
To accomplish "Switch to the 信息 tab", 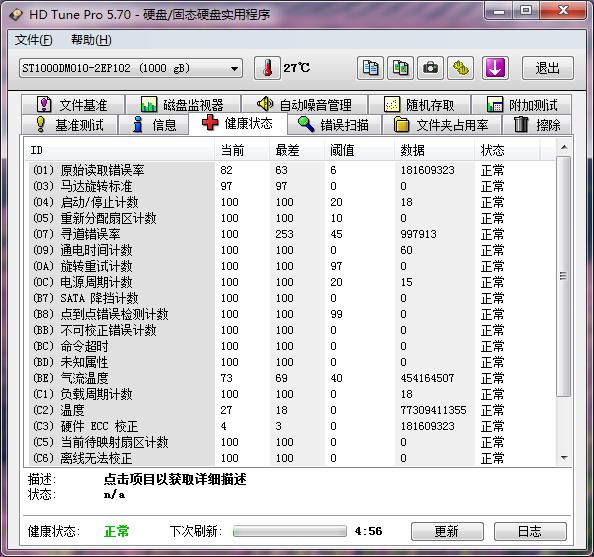I will [153, 125].
